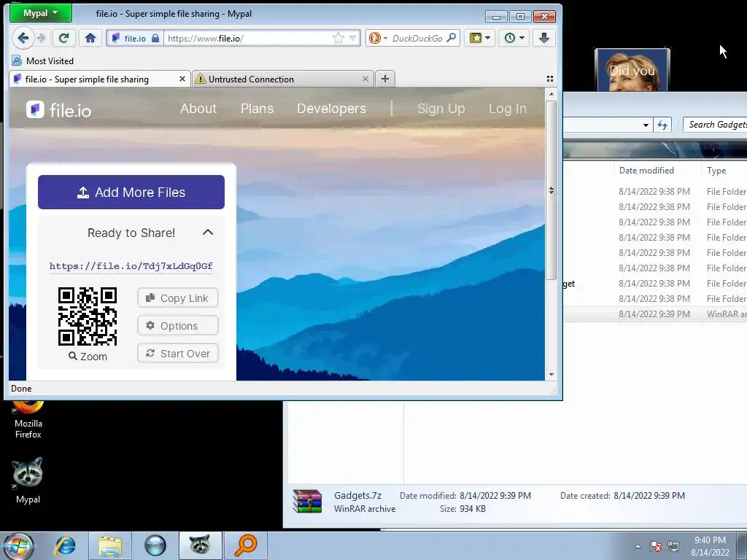
Task: Click the Did you desktop gadget thumbnail
Action: pos(632,70)
